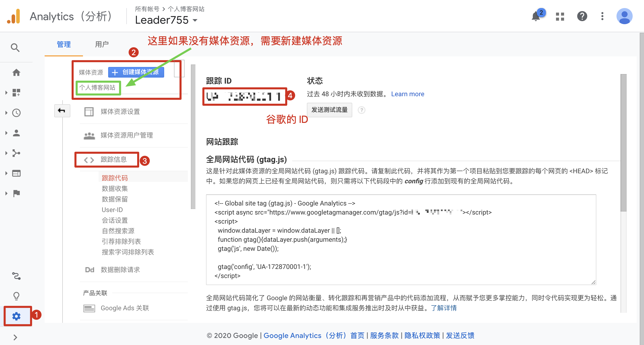Open the user account avatar
The width and height of the screenshot is (644, 345).
point(624,16)
